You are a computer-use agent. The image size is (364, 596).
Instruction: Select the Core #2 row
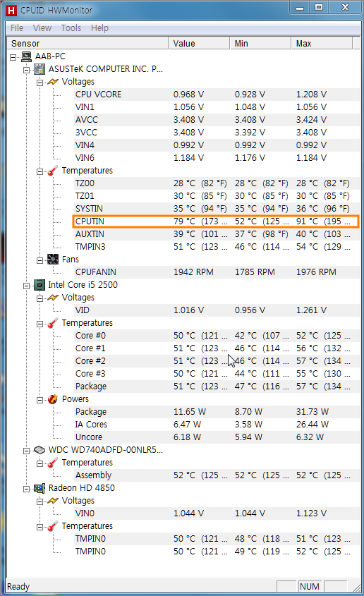(217, 361)
